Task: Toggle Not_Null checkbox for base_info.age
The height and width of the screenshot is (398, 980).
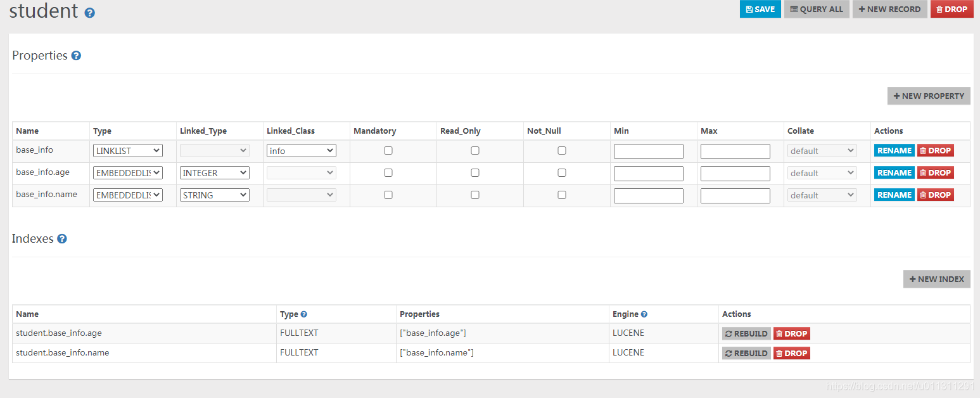Action: (x=562, y=173)
